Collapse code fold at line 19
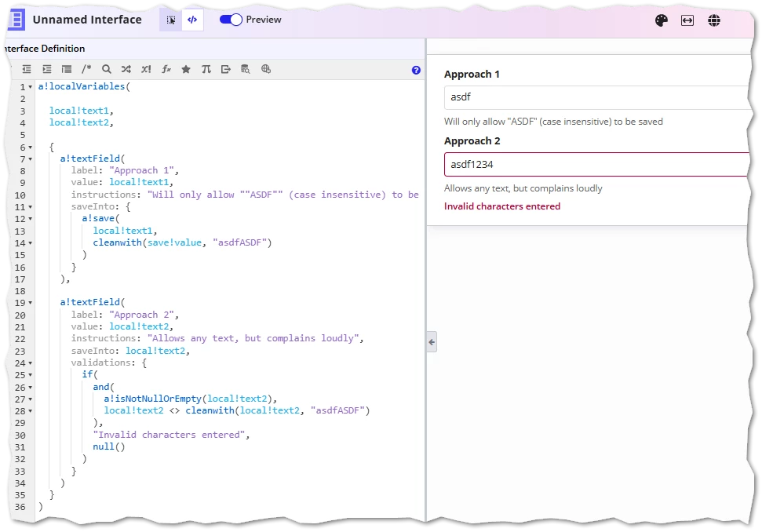The width and height of the screenshot is (762, 532). [x=30, y=303]
